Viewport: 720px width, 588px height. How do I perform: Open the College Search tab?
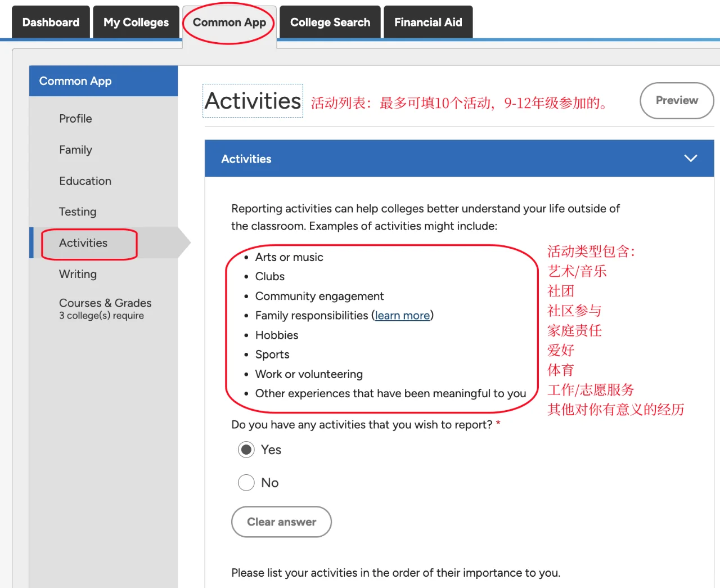[x=330, y=22]
